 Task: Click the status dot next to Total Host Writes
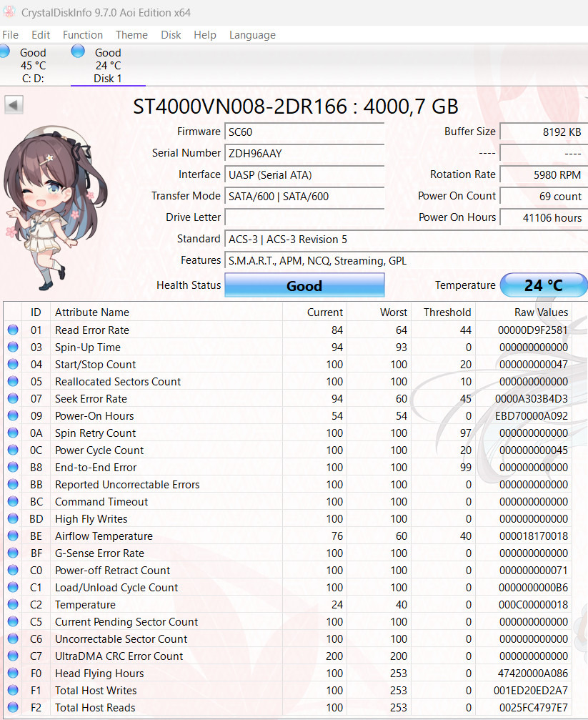click(x=12, y=690)
